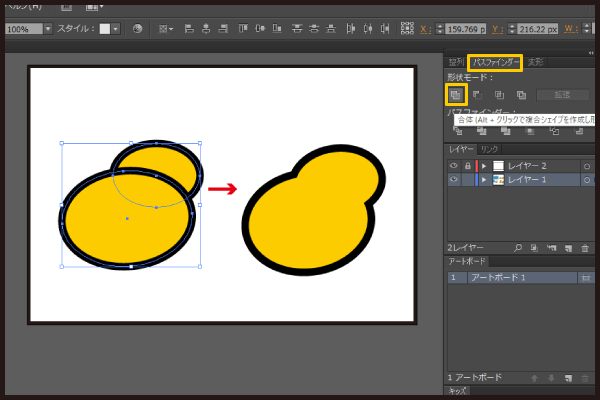Image resolution: width=600 pixels, height=400 pixels.
Task: Hide レイヤー 1 using its eye icon
Action: (x=453, y=180)
